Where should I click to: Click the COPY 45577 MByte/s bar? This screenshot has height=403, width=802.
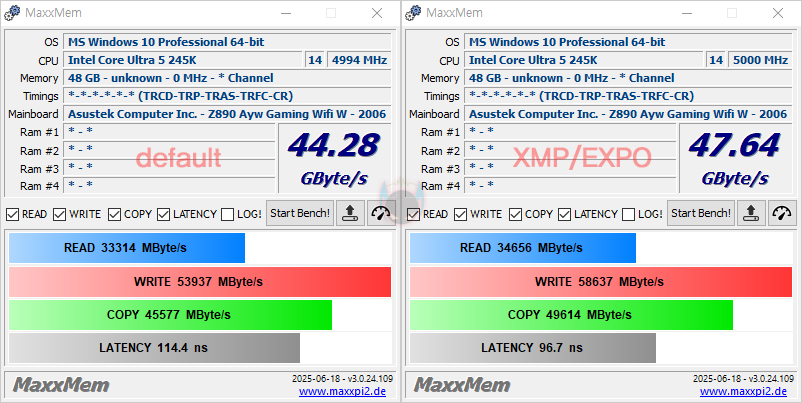click(x=170, y=315)
